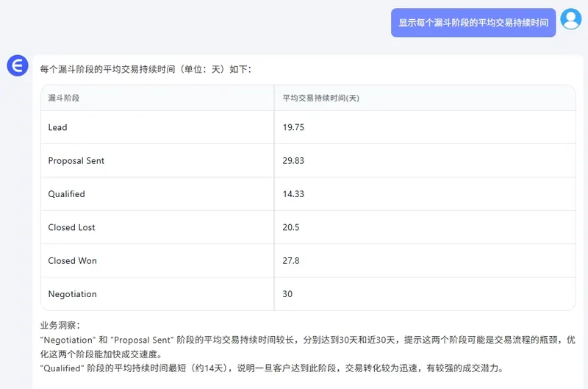This screenshot has height=389, width=588.
Task: Click the user profile avatar icon
Action: (x=570, y=19)
